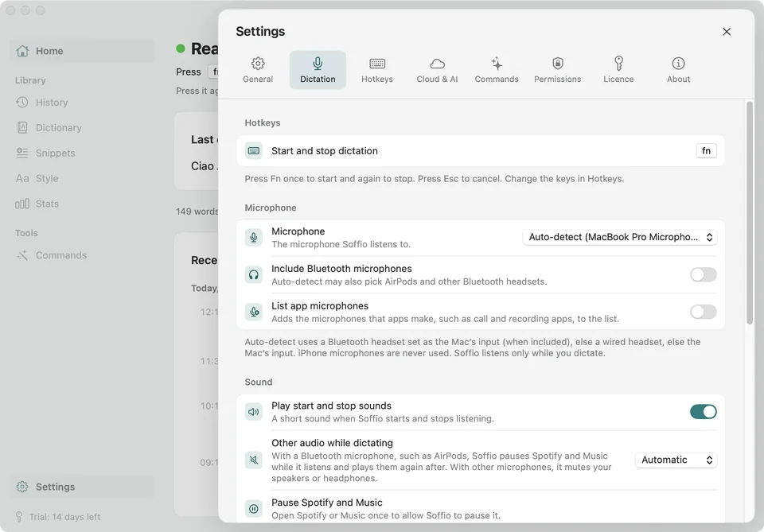This screenshot has height=532, width=764.
Task: Open the Cloud & AI cloud icon
Action: click(x=437, y=64)
